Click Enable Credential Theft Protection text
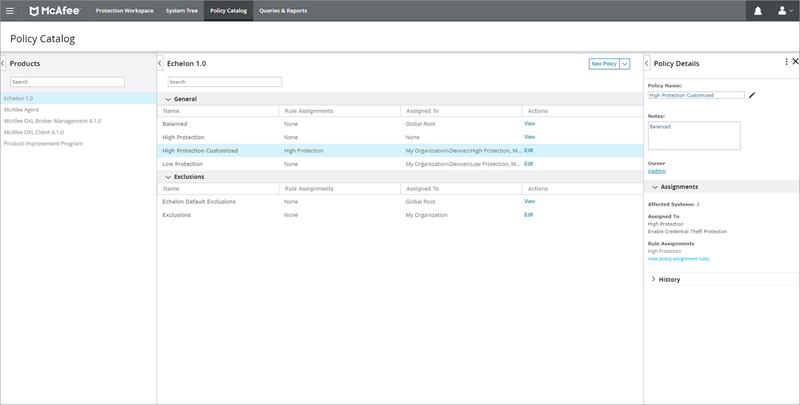The image size is (800, 405). point(687,232)
